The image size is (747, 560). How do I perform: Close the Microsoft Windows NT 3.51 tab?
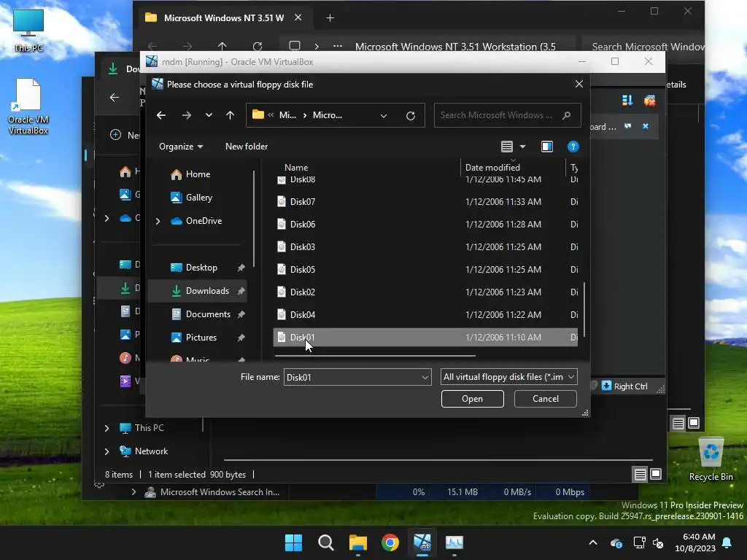298,17
